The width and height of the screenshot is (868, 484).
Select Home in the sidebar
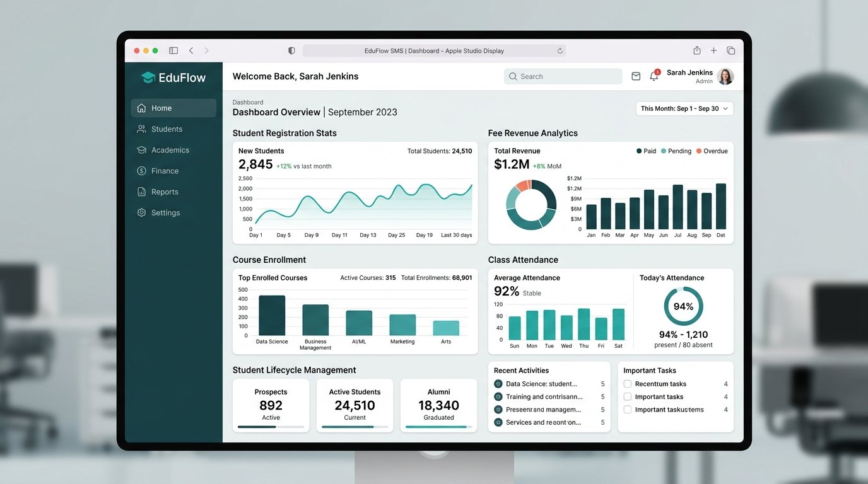click(173, 108)
